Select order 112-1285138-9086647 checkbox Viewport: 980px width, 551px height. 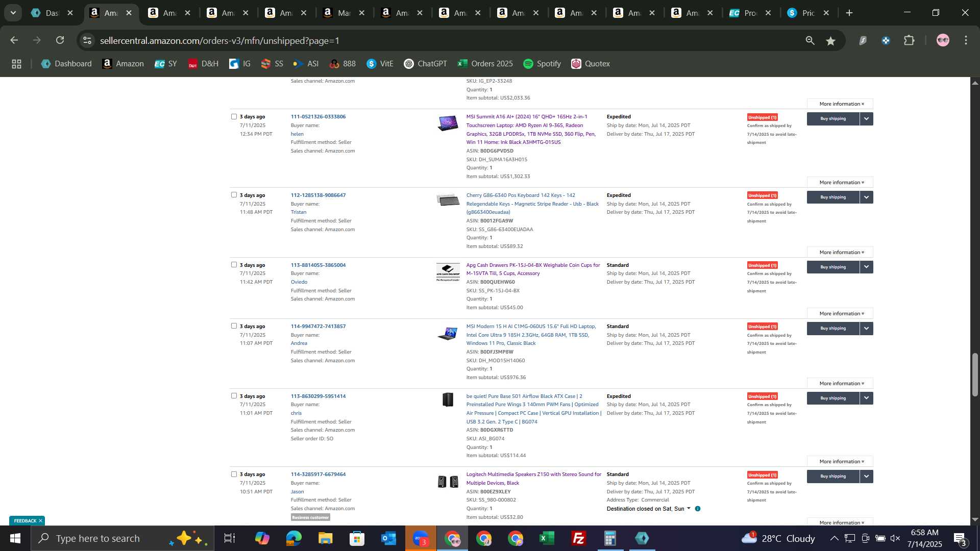(234, 195)
